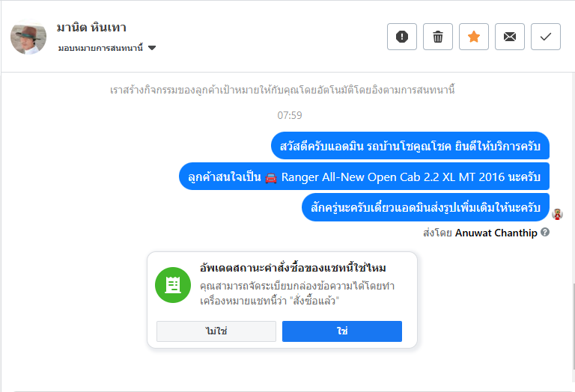This screenshot has width=575, height=392.
Task: Mark conversation done with checkmark icon
Action: click(546, 37)
